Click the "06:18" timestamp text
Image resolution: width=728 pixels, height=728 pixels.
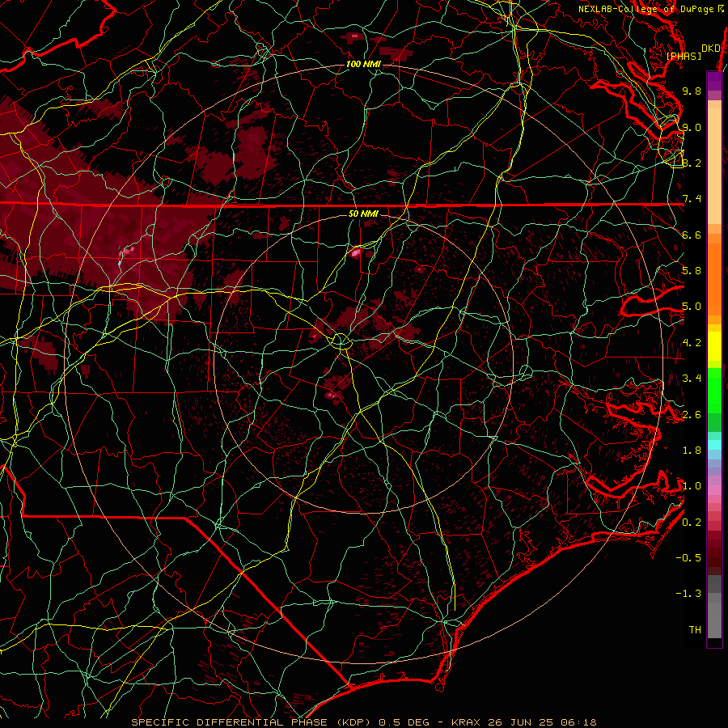578,722
